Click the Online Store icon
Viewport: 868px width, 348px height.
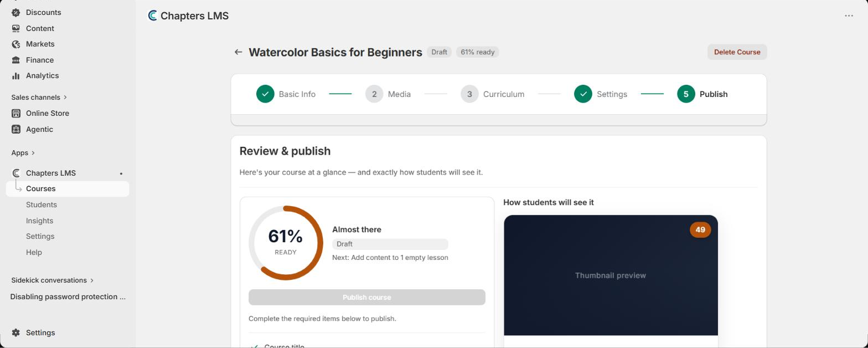tap(16, 113)
